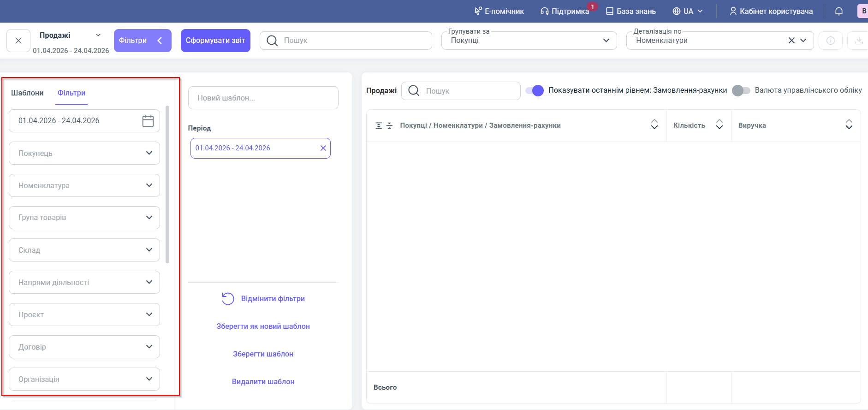Clear the Деталізація по Номенклатури selection
868x410 pixels.
(x=791, y=41)
